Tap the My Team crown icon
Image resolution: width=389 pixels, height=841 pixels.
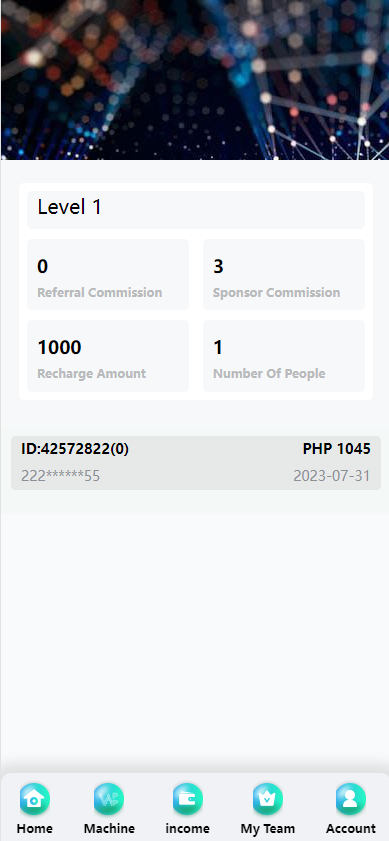268,799
